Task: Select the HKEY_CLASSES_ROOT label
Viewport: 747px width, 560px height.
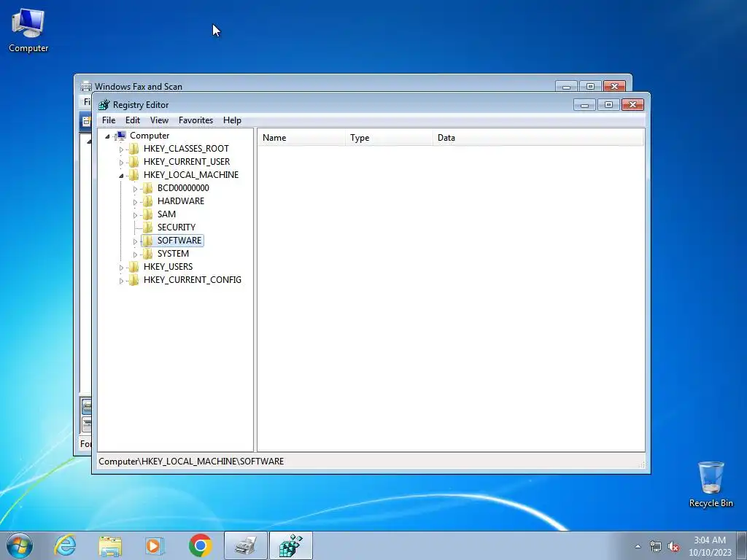Action: 186,149
